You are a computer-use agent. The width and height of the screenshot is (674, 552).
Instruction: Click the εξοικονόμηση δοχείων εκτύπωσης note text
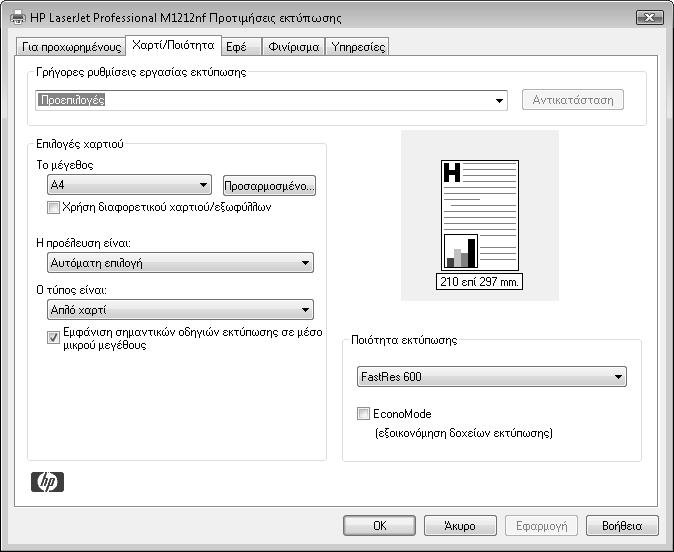click(x=464, y=432)
